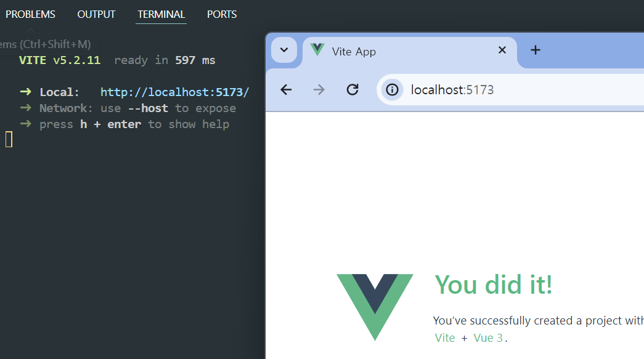Image resolution: width=644 pixels, height=359 pixels.
Task: Click the 'VITE v5.2.11' text in terminal
Action: pos(60,60)
